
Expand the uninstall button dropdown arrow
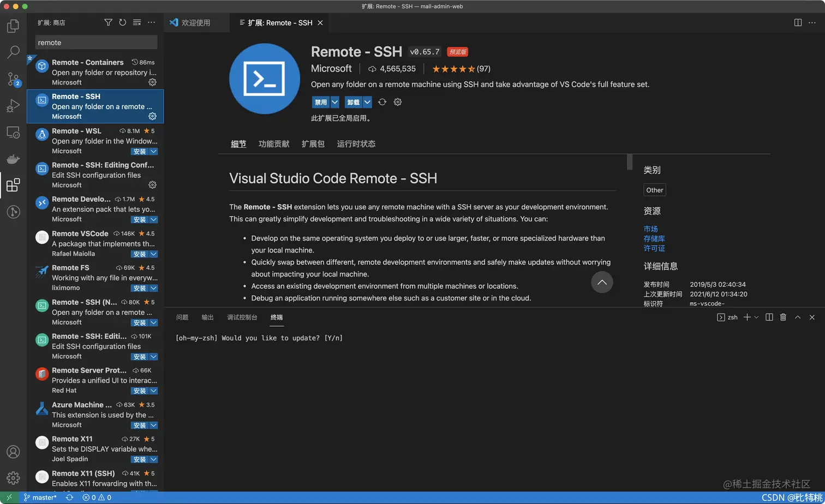click(367, 102)
